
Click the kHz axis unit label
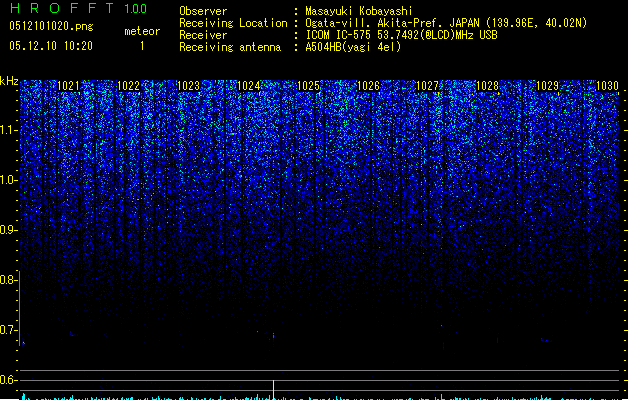9,81
